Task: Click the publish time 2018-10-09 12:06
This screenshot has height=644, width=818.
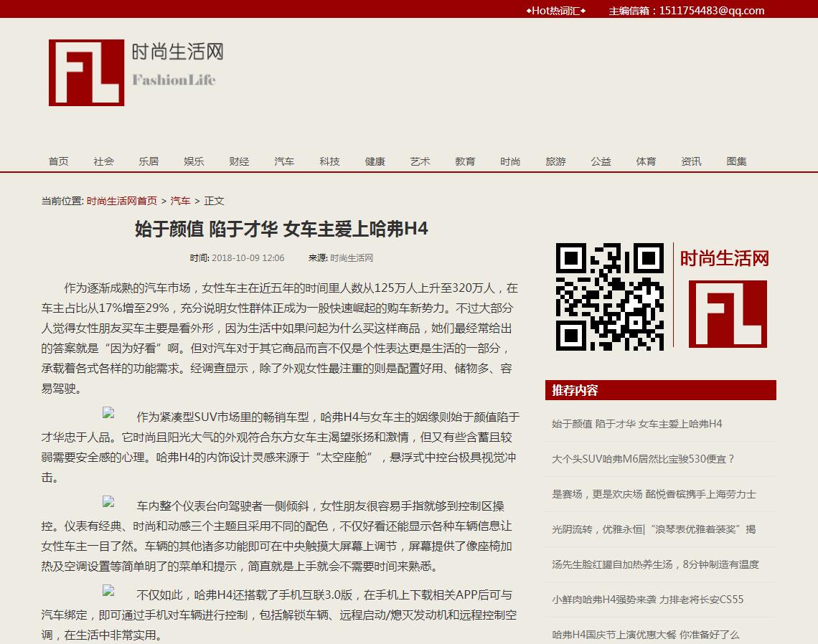Action: pos(248,257)
